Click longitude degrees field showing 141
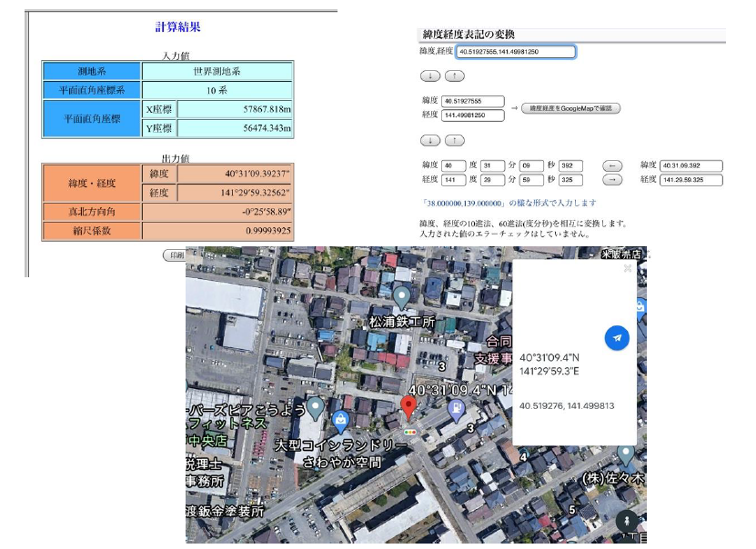 454,180
